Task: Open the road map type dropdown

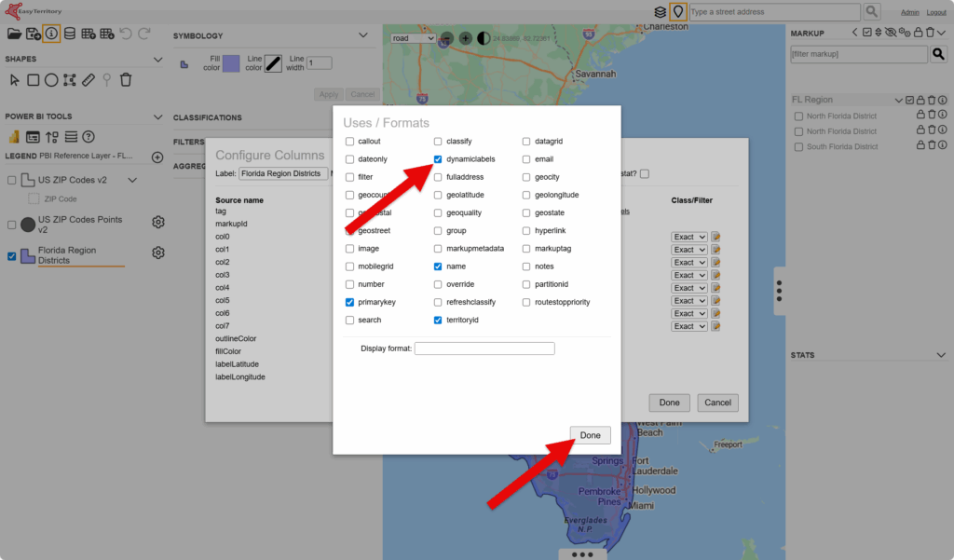Action: (413, 38)
